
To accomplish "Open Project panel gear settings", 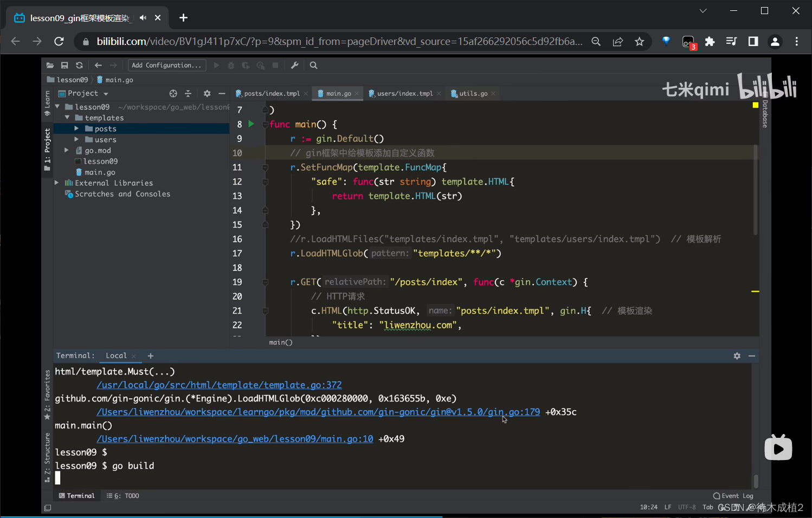I will pyautogui.click(x=207, y=94).
